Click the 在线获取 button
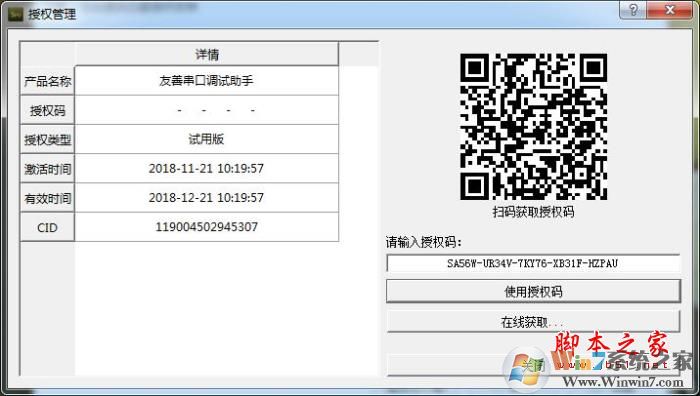700x396 pixels. pyautogui.click(x=533, y=321)
